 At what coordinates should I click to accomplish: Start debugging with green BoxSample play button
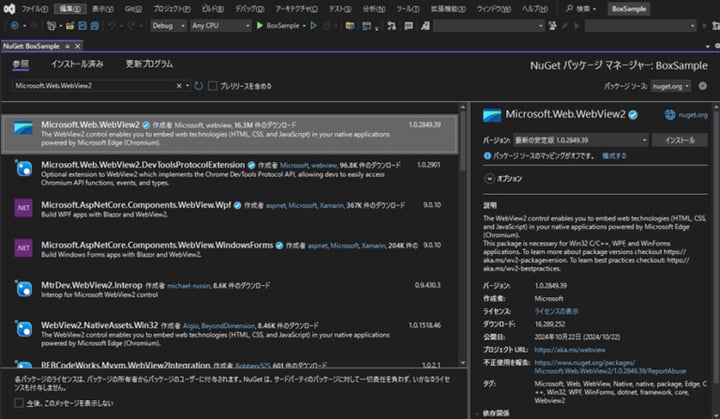coord(260,26)
